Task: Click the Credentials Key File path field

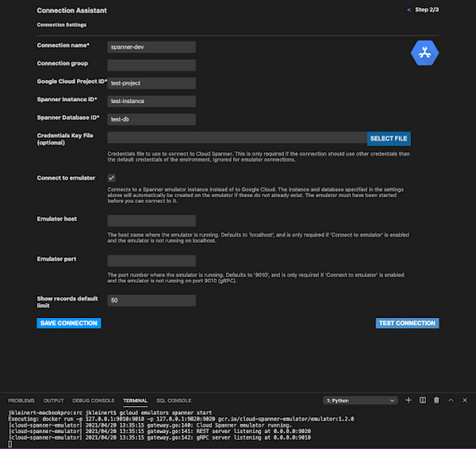Action: point(237,137)
